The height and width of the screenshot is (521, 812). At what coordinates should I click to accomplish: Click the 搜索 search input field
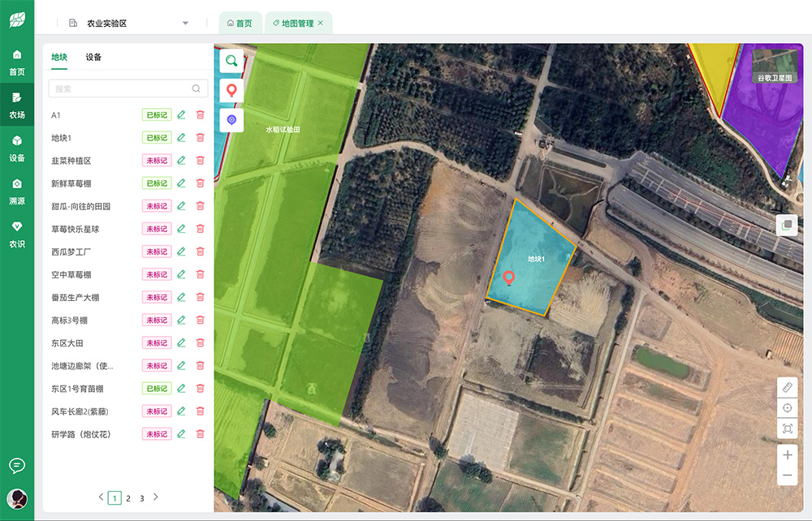[122, 88]
